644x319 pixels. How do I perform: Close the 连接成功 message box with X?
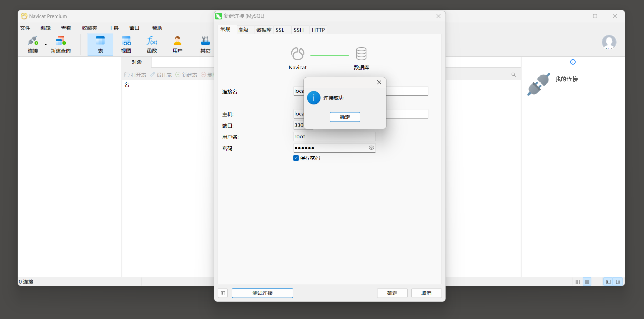379,82
